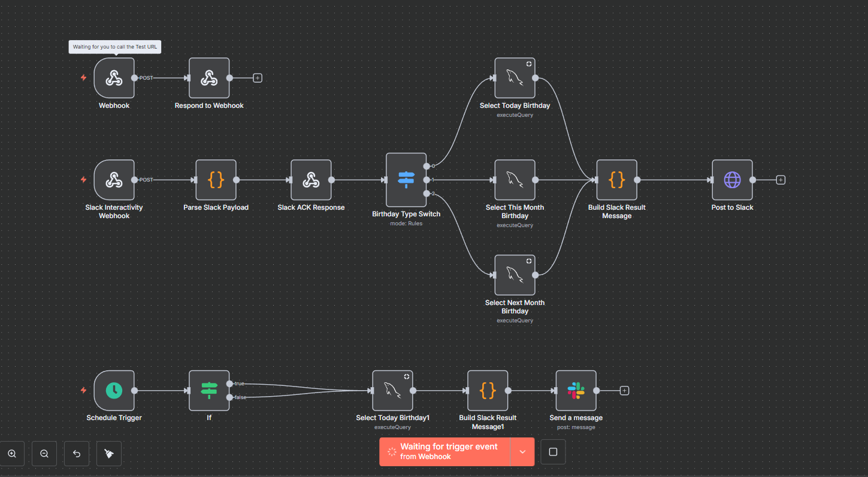The height and width of the screenshot is (477, 868).
Task: Open the Send a message Slack node
Action: pyautogui.click(x=576, y=391)
